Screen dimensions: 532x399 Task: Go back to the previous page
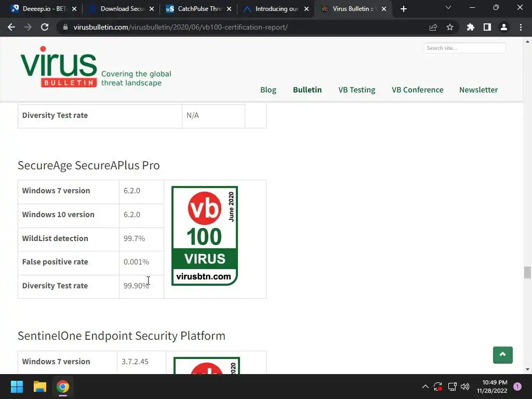[x=11, y=27]
